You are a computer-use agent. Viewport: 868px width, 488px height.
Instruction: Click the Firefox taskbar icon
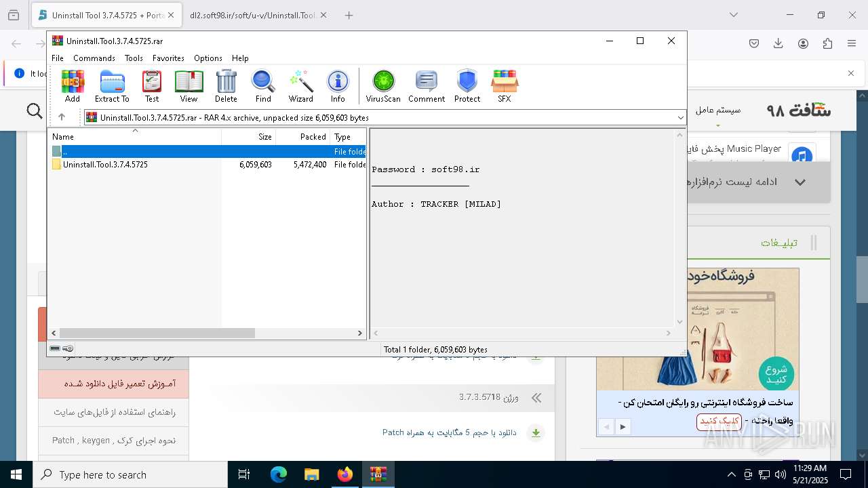pyautogui.click(x=344, y=474)
